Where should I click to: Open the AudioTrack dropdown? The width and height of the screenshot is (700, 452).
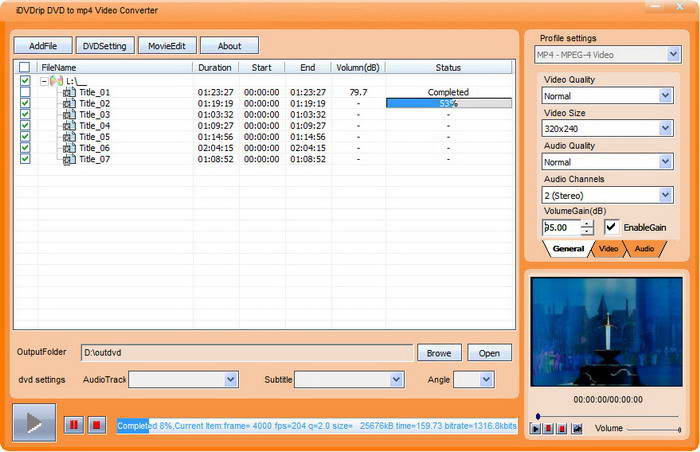click(x=230, y=380)
